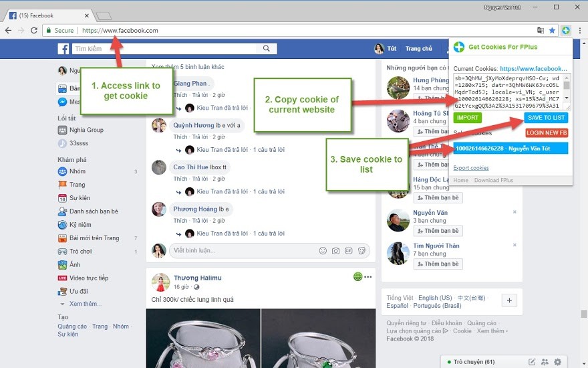Open chat settings gear icon

[x=558, y=362]
